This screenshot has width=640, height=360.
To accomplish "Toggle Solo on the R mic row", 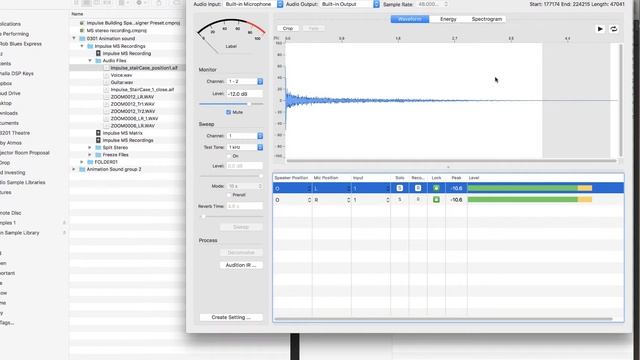I will (x=400, y=200).
